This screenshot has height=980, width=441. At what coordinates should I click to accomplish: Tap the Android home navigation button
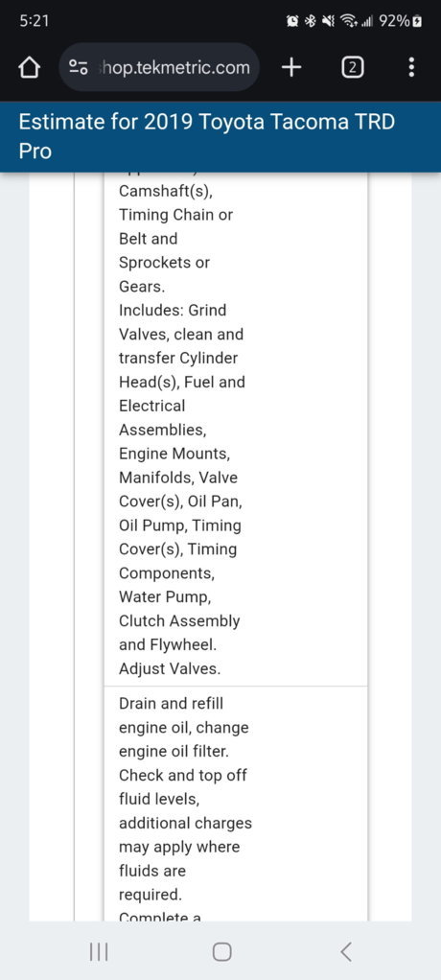coord(221,952)
